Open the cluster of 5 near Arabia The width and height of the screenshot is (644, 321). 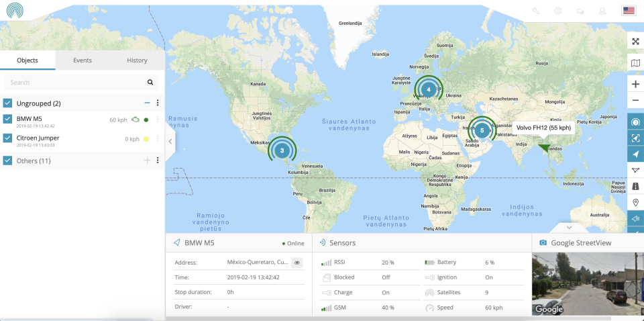click(x=482, y=130)
